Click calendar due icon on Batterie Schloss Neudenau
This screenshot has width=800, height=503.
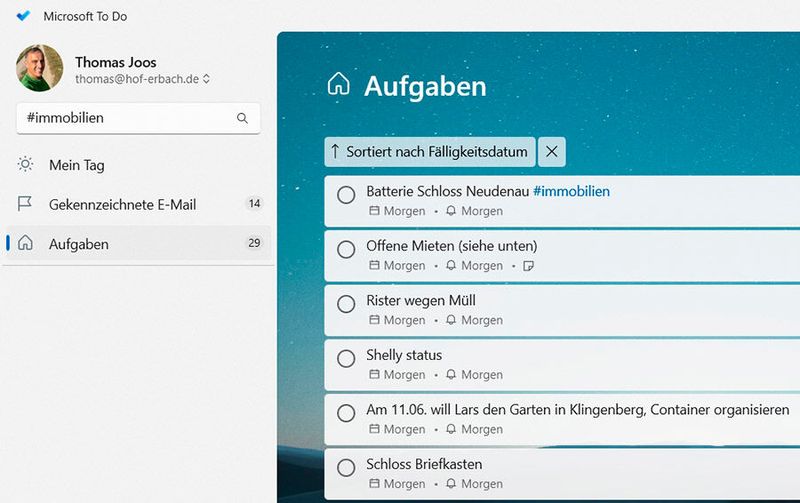tap(374, 211)
